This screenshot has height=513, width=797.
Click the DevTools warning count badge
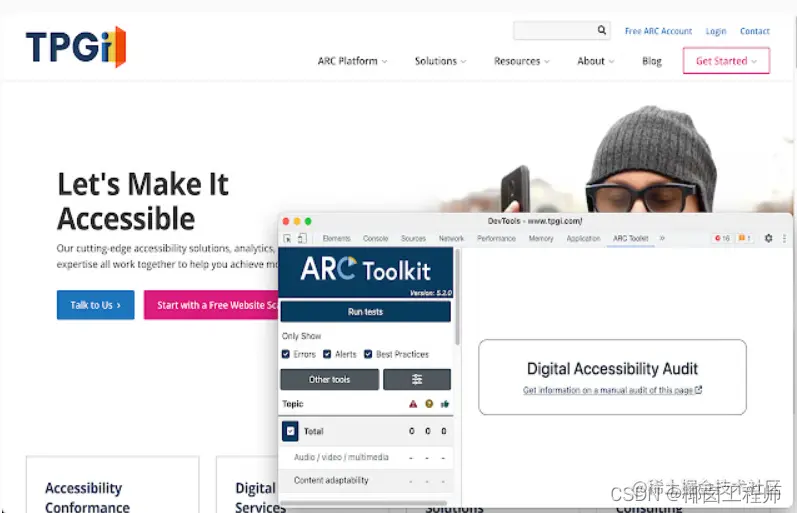744,238
